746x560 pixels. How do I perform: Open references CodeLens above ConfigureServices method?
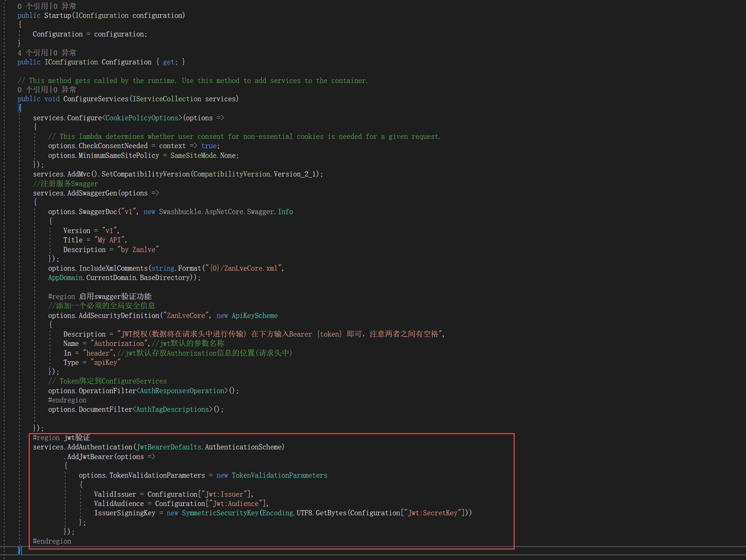click(x=33, y=90)
